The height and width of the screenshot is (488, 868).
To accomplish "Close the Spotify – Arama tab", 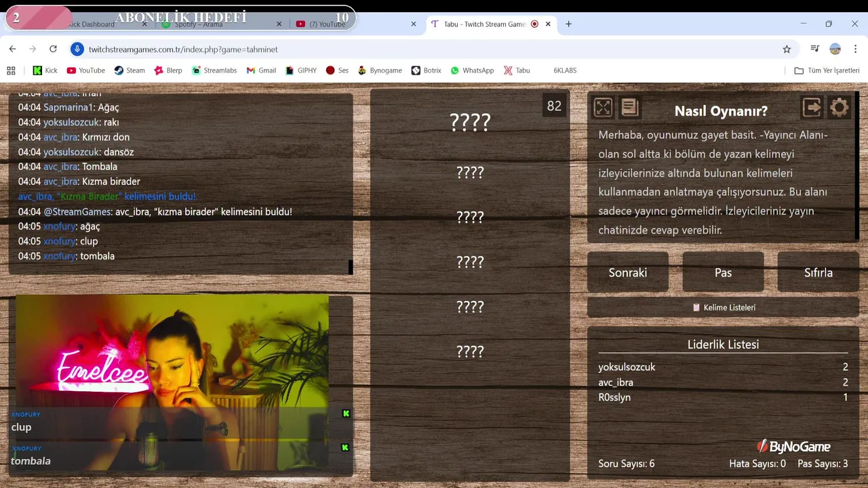I will coord(279,24).
